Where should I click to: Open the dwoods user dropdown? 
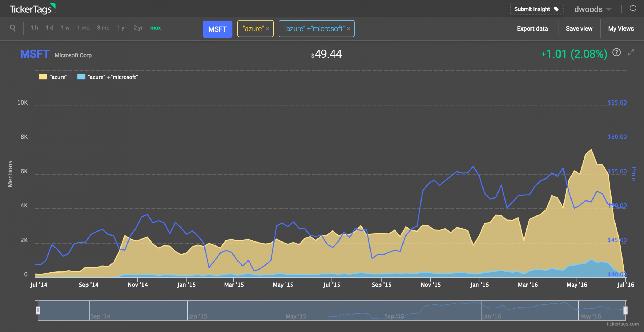pyautogui.click(x=593, y=9)
